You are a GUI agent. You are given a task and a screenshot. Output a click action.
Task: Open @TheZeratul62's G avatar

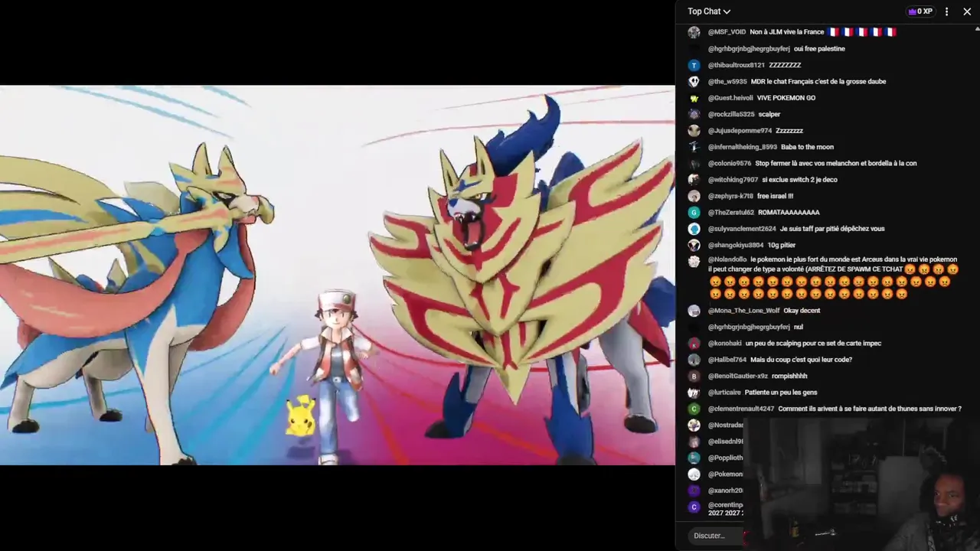(x=694, y=212)
